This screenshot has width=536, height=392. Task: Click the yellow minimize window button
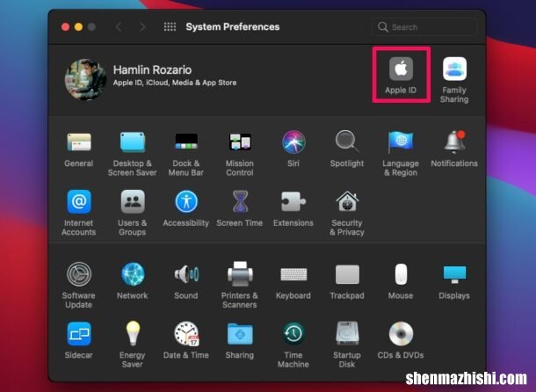tap(78, 26)
